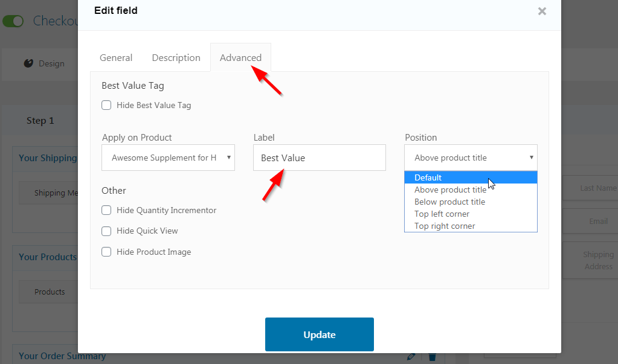This screenshot has height=364, width=618.
Task: Select the Advanced tab
Action: [240, 58]
